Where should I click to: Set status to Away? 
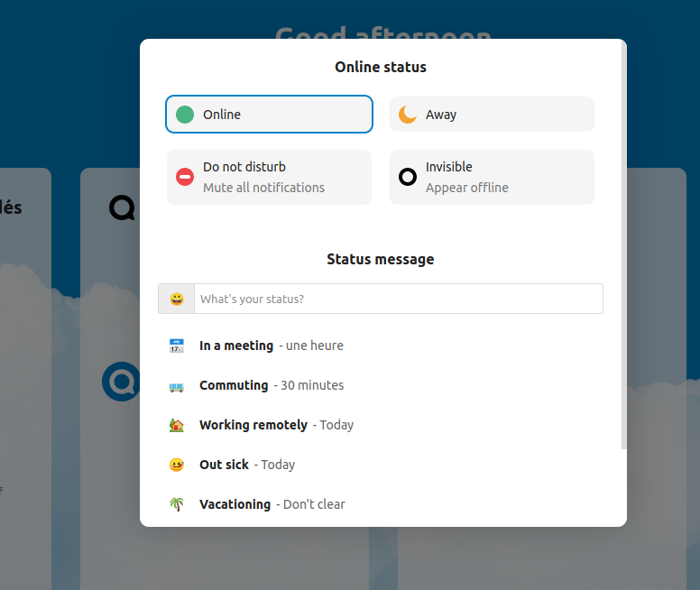[492, 115]
